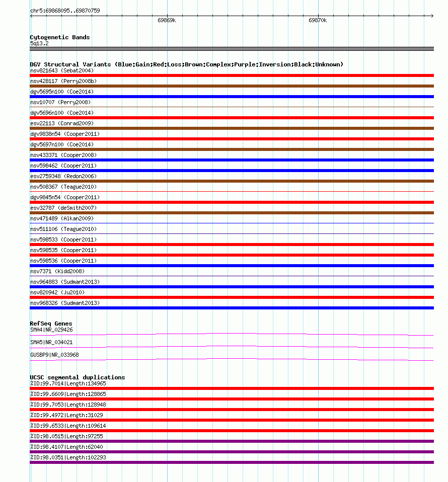The width and height of the screenshot is (448, 482).
Task: Select the SMA5|NR_034021 gene label
Action: click(51, 342)
